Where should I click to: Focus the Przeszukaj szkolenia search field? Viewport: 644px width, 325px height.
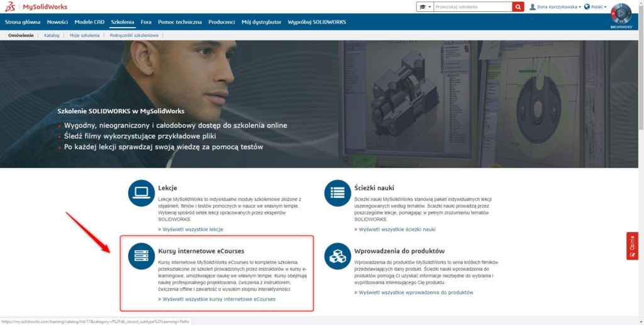(x=473, y=7)
